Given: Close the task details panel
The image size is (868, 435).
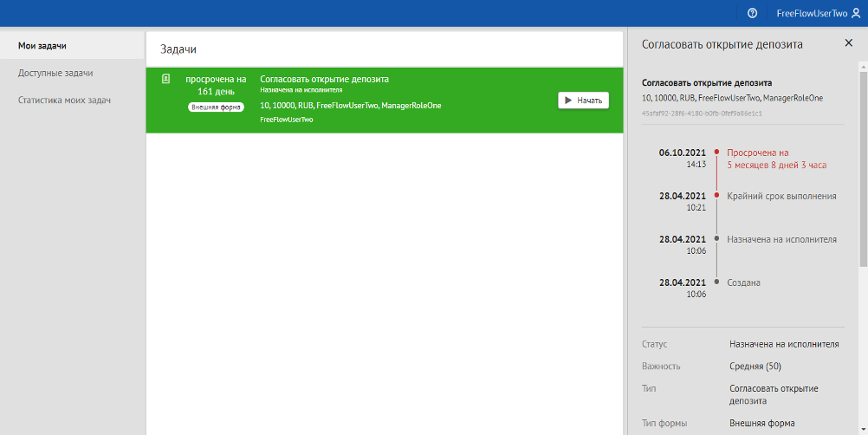Looking at the screenshot, I should tap(849, 42).
